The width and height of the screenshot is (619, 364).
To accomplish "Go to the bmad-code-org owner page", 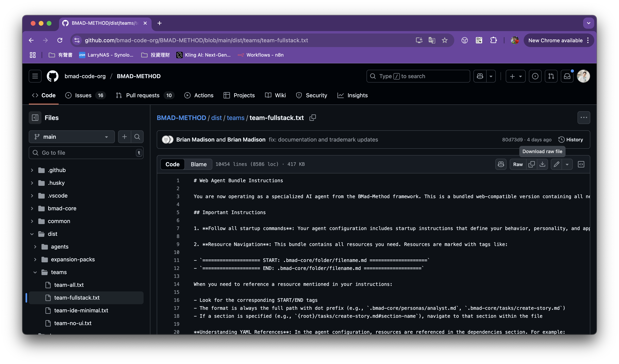I will click(85, 76).
